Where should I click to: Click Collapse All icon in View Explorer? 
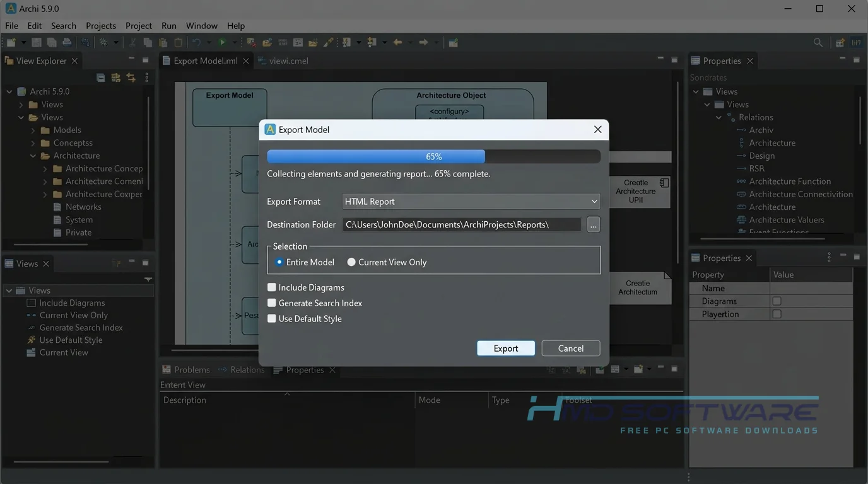[x=101, y=78]
